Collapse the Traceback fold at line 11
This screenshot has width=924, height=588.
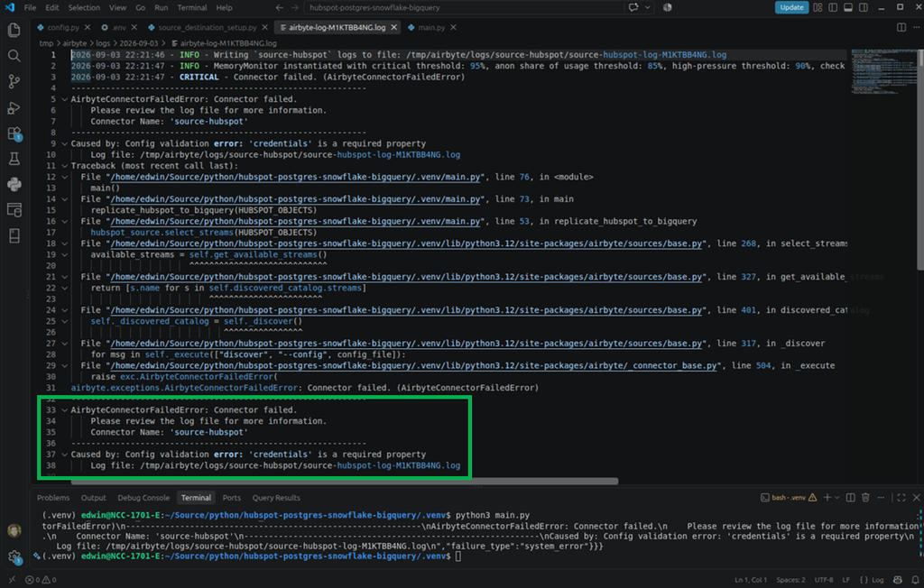tap(64, 166)
